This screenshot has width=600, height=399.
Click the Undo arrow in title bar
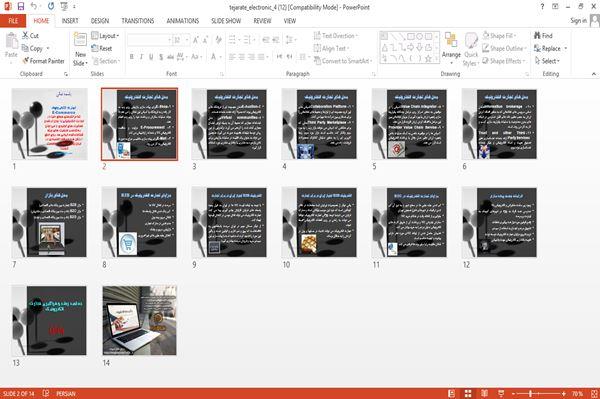tap(34, 7)
